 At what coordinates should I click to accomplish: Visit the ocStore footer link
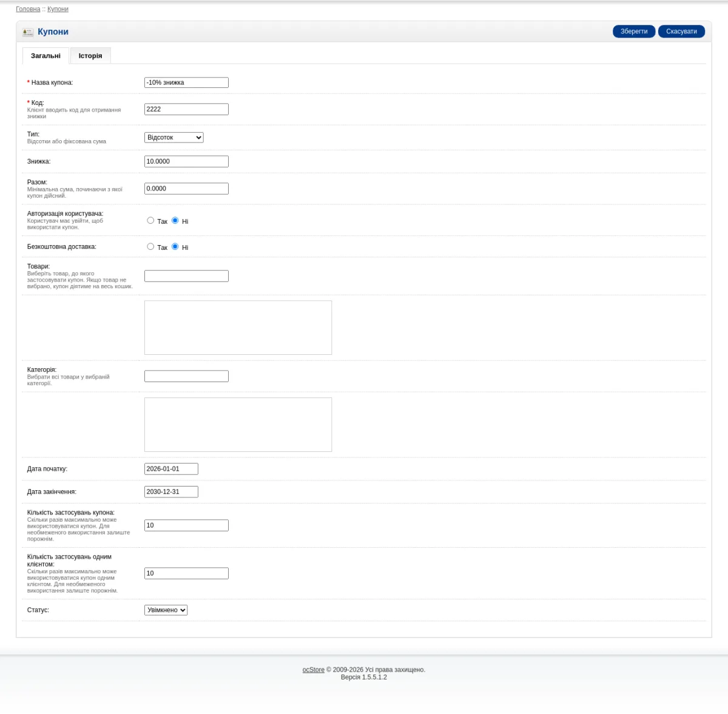(314, 670)
